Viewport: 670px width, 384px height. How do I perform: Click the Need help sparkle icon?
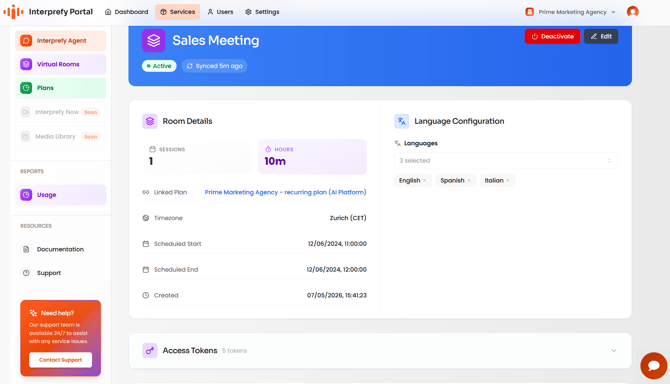33,313
